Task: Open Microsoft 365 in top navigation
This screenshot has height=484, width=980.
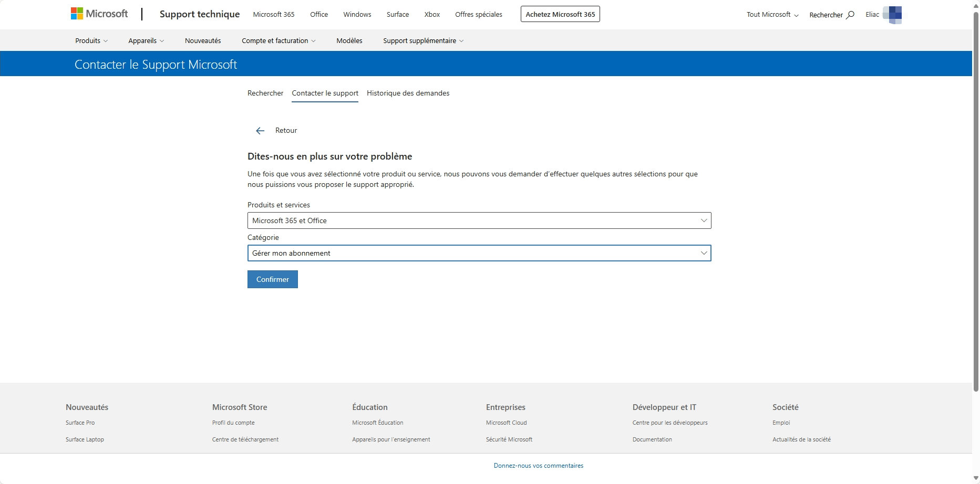Action: click(x=274, y=14)
